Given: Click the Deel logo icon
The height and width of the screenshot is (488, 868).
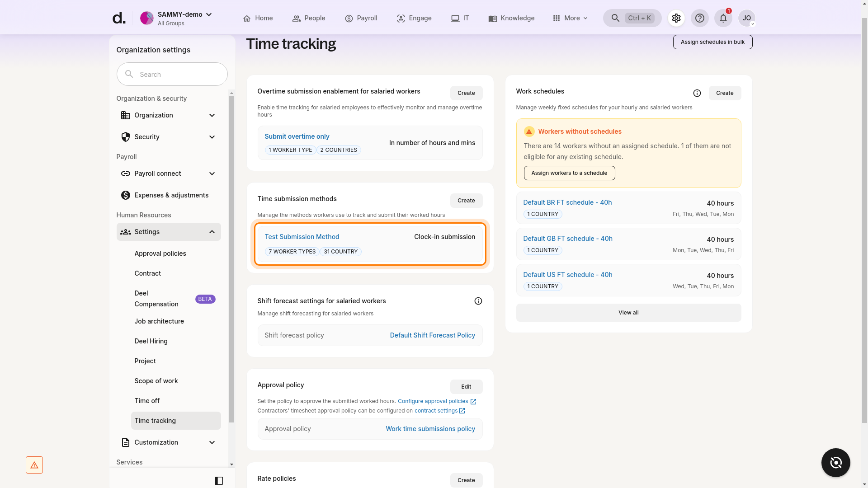Looking at the screenshot, I should [118, 18].
